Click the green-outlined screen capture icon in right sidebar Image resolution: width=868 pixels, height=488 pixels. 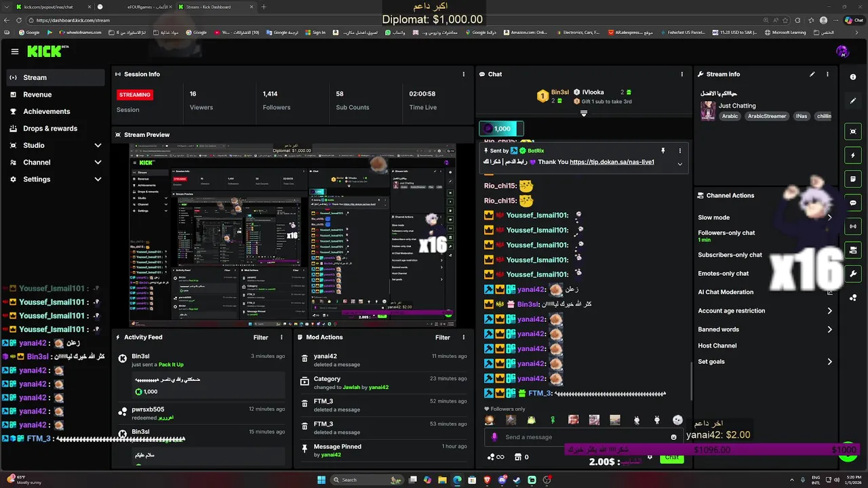tap(853, 131)
